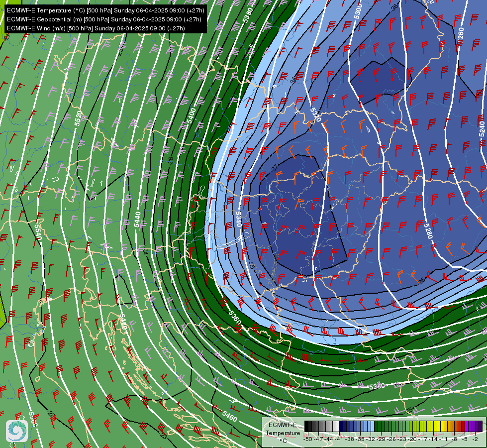Click the -38 value on legend scale
Viewport: 487px width, 448px height.
pos(349,440)
